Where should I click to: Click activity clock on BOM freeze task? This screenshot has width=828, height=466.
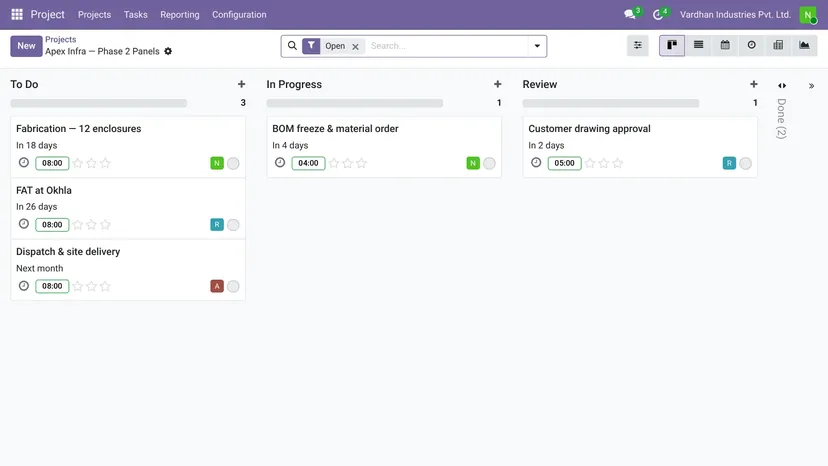pos(280,162)
